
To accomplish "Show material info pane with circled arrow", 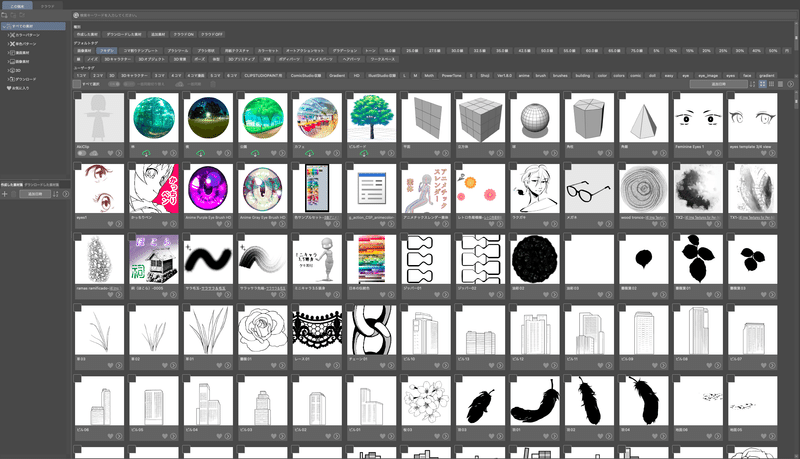I will point(790,84).
